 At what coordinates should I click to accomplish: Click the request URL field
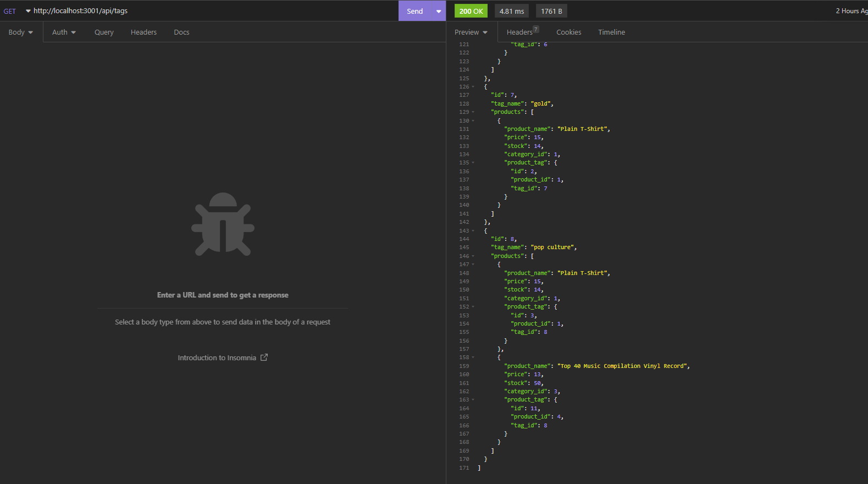point(214,11)
